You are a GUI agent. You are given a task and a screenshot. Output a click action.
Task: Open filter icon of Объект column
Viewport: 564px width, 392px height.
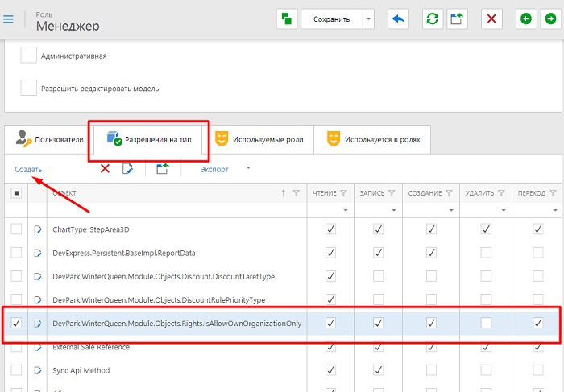click(x=297, y=193)
